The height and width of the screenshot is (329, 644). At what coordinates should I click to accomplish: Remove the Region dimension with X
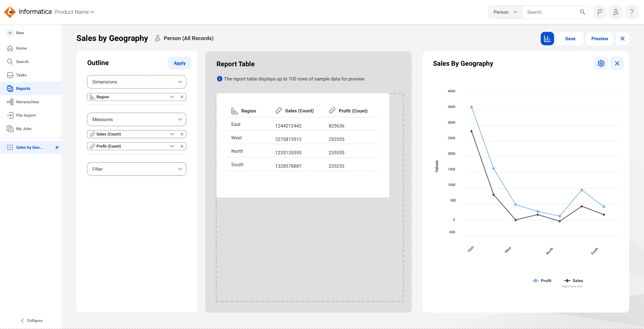pos(182,97)
